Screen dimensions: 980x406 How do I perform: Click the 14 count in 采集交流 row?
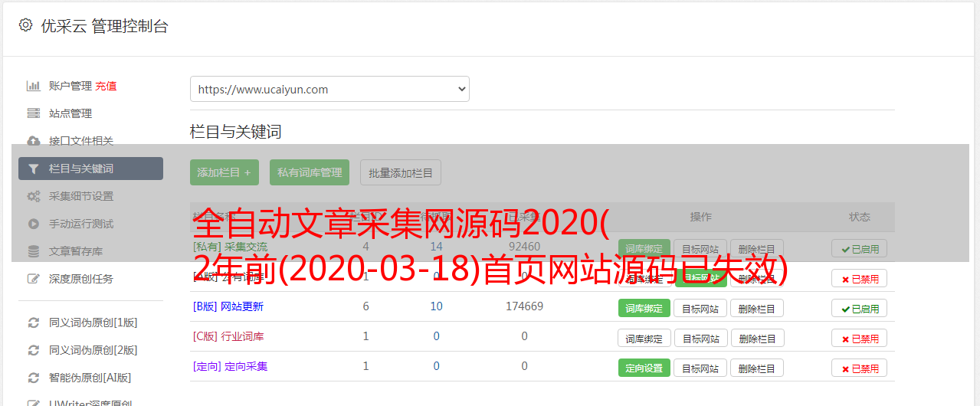coord(436,247)
